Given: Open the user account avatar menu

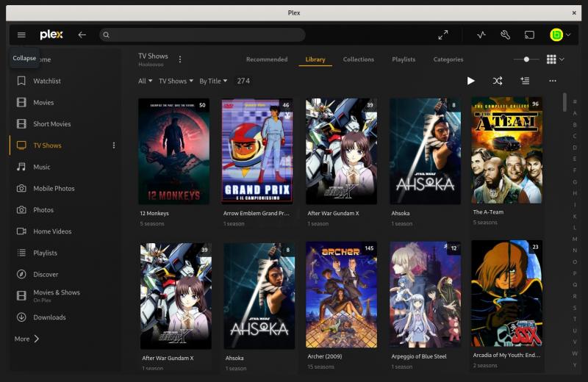Looking at the screenshot, I should [560, 35].
